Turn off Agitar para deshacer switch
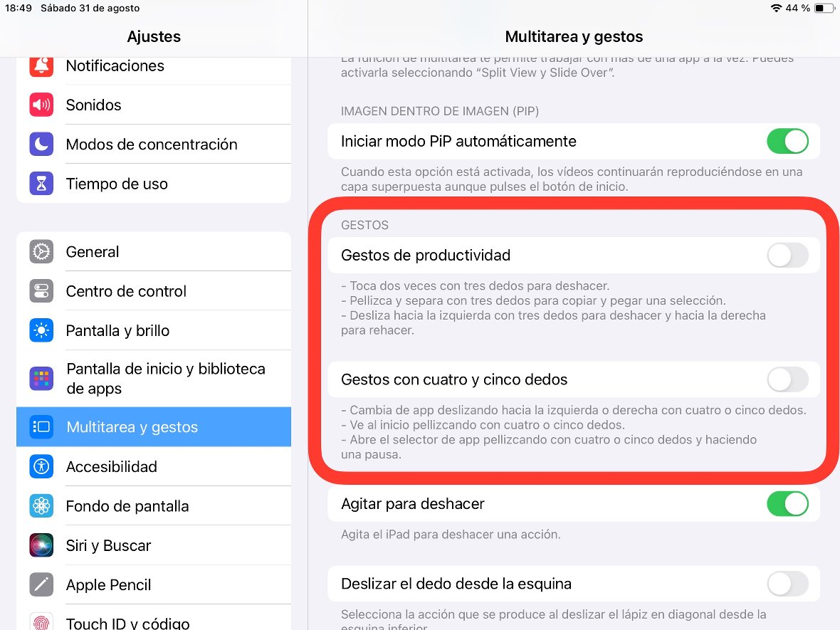 [787, 504]
